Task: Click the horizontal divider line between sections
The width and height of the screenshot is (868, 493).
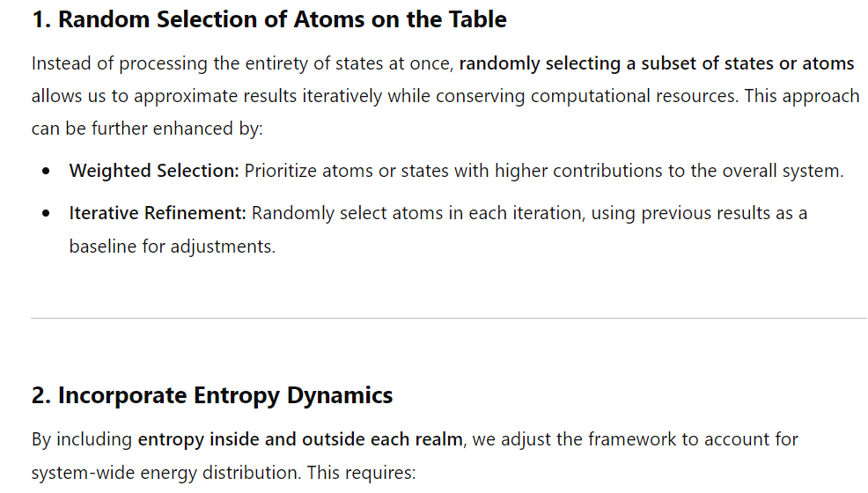Action: (449, 318)
